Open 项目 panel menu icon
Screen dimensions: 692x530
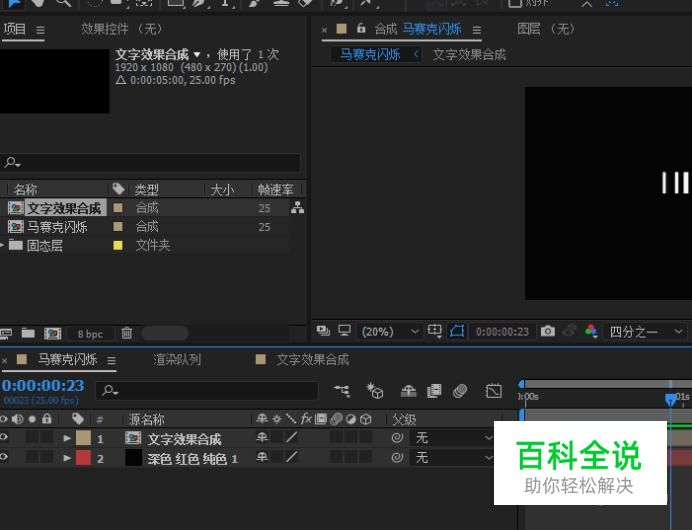click(x=40, y=30)
